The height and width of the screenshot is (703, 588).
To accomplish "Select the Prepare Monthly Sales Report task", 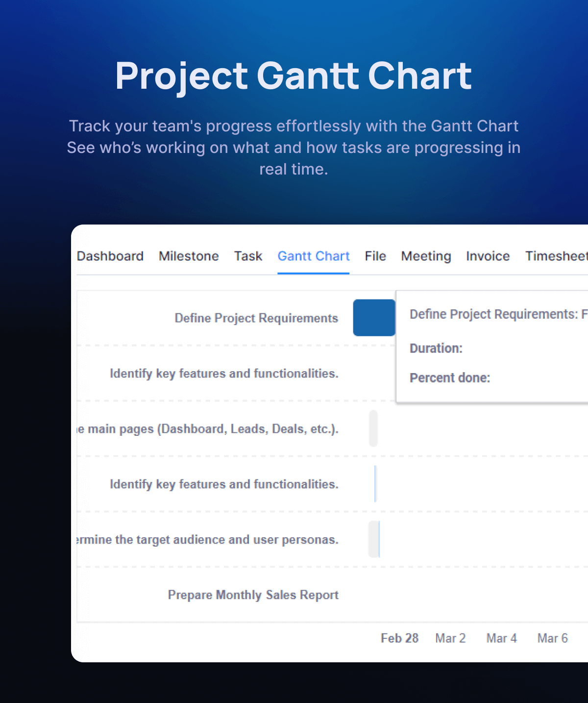I will click(x=253, y=595).
